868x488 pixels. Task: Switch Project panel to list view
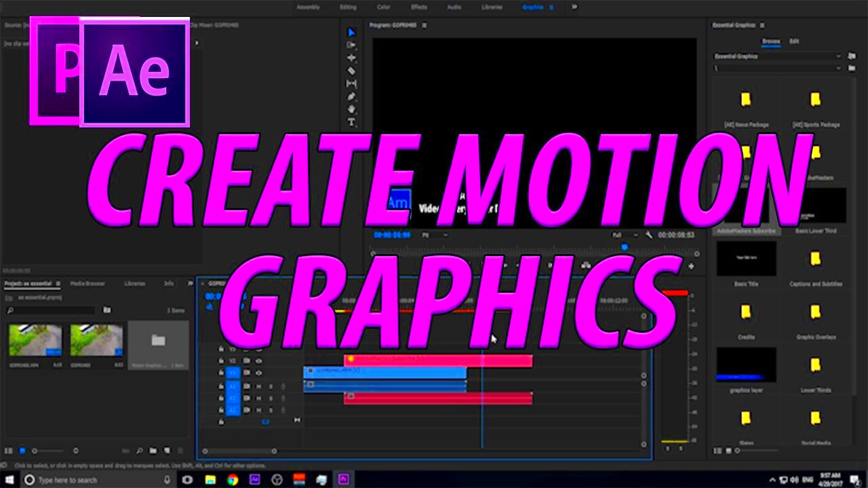point(8,450)
